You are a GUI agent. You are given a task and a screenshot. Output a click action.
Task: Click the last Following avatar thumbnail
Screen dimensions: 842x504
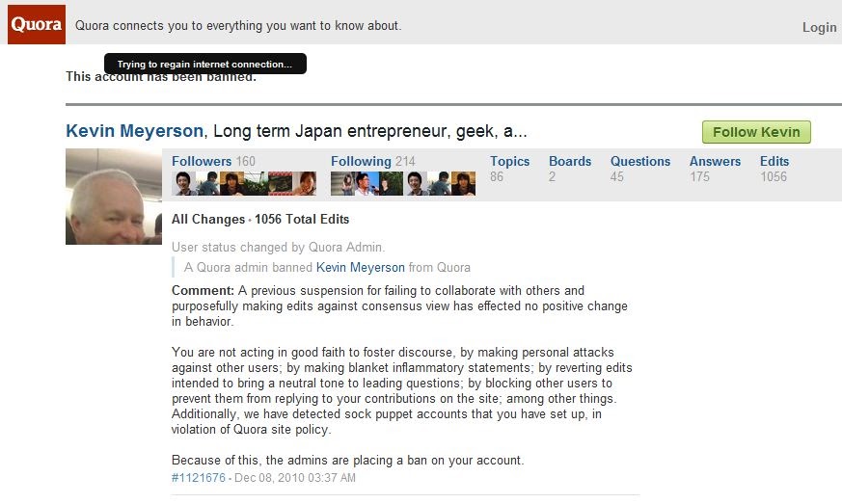463,183
